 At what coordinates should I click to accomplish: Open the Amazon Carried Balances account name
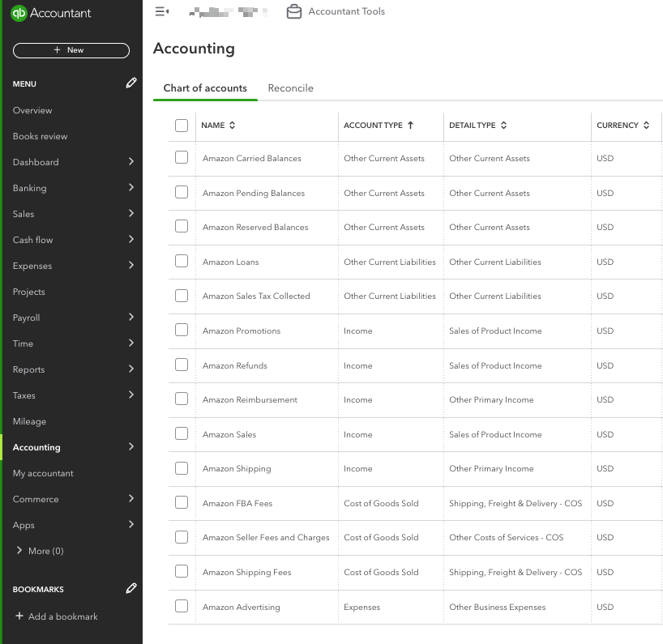251,158
